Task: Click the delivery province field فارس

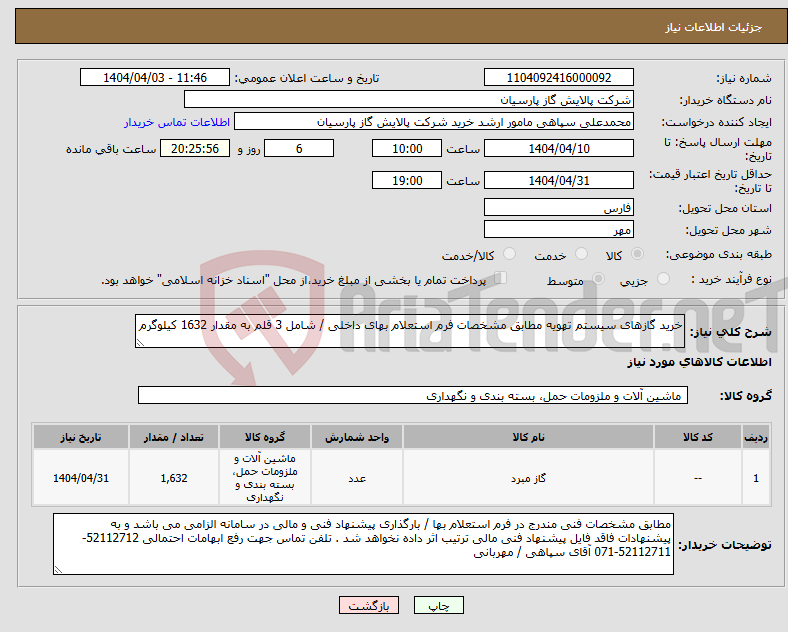Action: [x=558, y=207]
